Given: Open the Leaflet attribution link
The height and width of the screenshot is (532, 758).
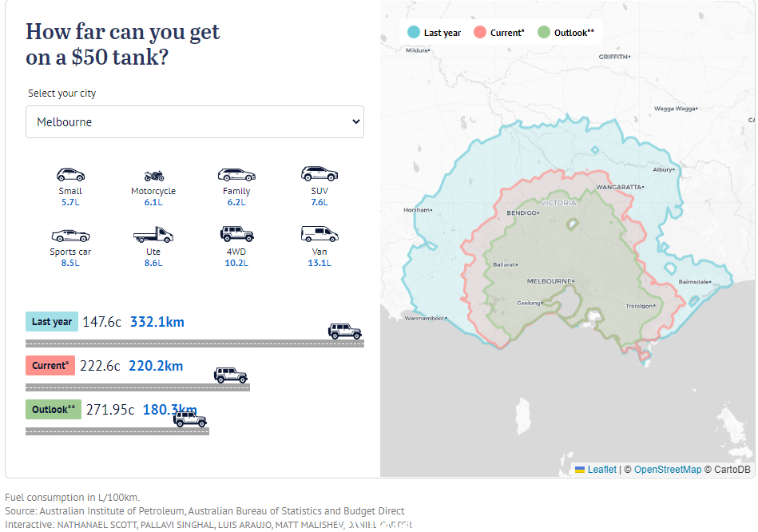Looking at the screenshot, I should 602,470.
